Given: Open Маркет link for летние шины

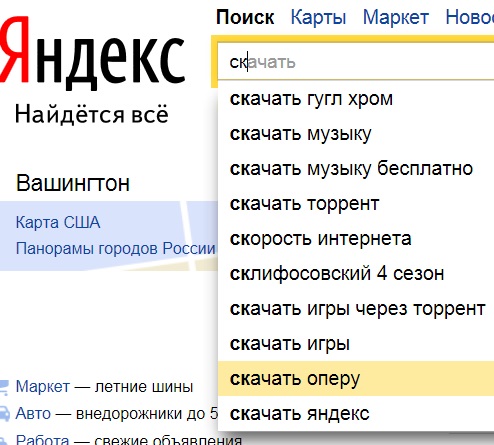Looking at the screenshot, I should (43, 387).
